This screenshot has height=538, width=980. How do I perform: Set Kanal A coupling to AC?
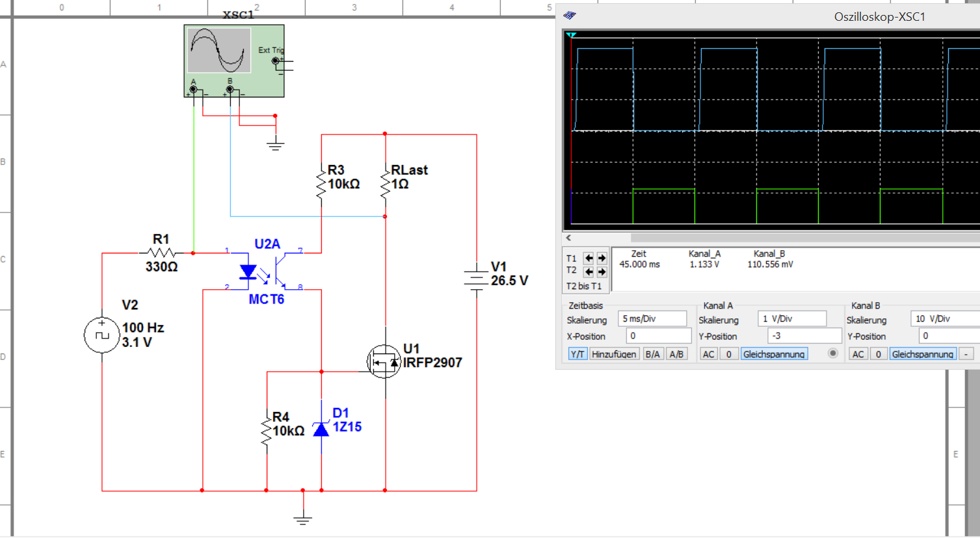pos(709,354)
